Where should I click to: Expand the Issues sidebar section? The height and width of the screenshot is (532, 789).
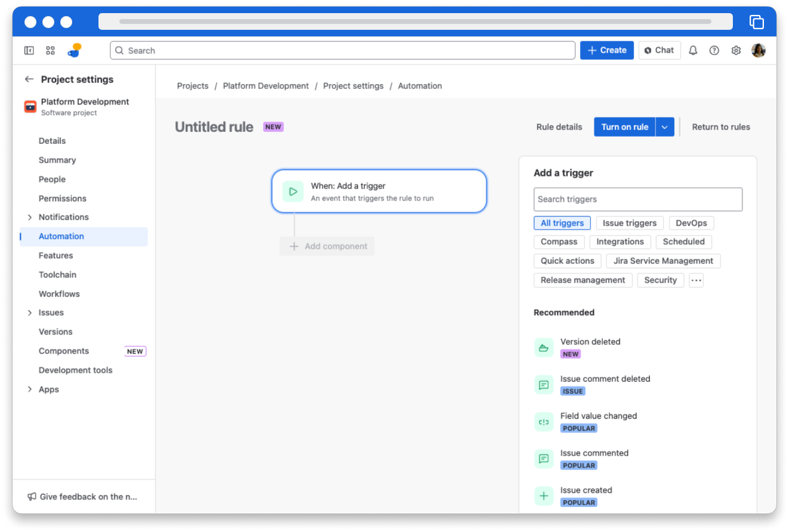click(30, 313)
